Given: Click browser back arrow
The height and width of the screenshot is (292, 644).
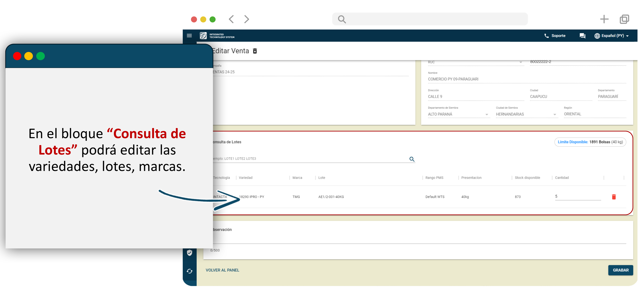Looking at the screenshot, I should tap(231, 19).
